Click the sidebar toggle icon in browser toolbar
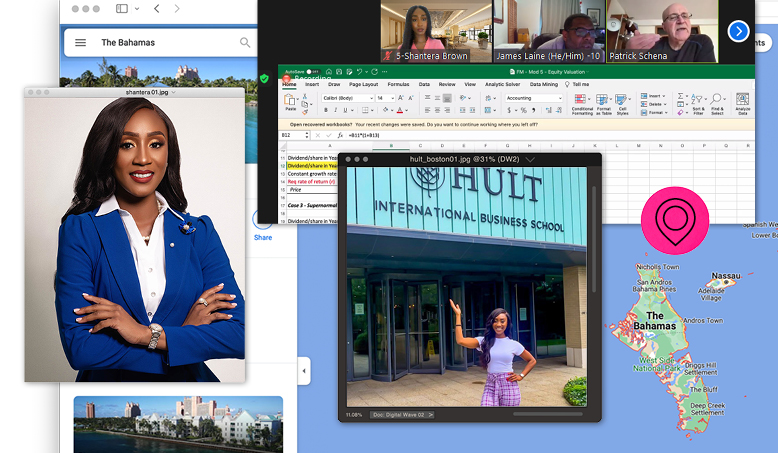Image resolution: width=778 pixels, height=453 pixels. pos(122,8)
